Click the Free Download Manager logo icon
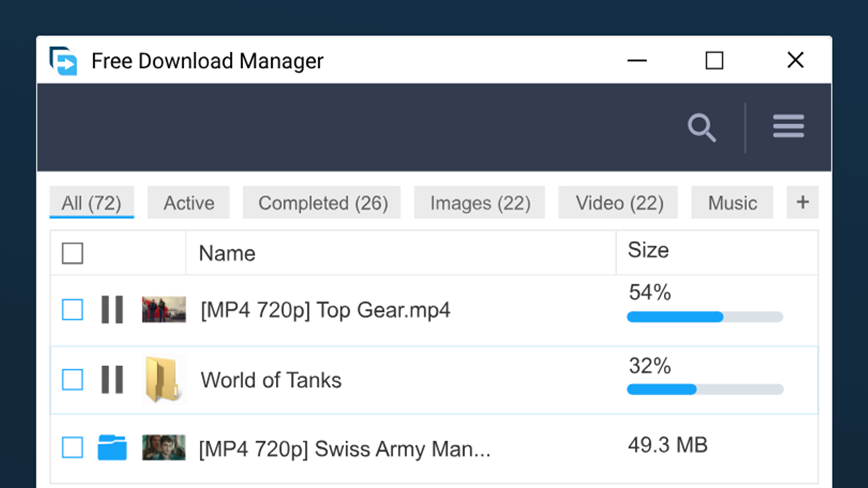This screenshot has width=868, height=488. (63, 61)
